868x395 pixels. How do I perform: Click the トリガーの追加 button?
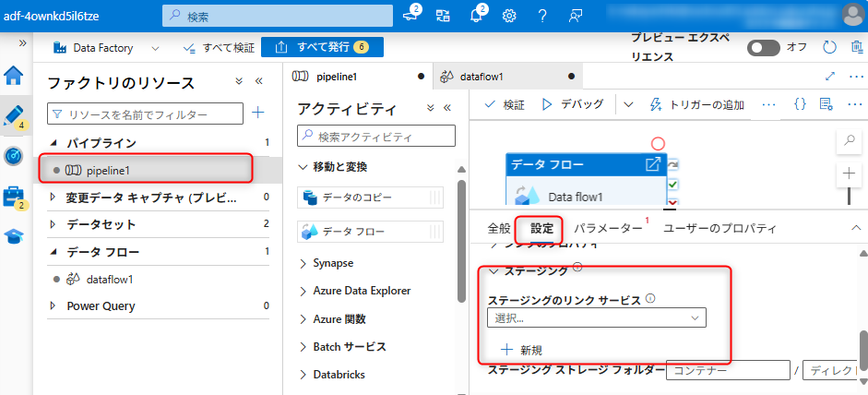(696, 104)
